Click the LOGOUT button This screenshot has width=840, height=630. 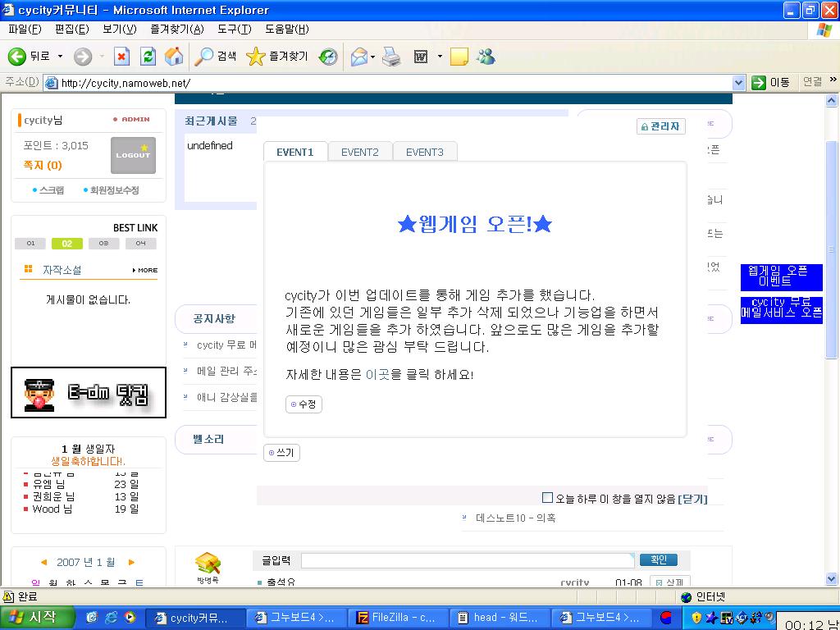(133, 155)
